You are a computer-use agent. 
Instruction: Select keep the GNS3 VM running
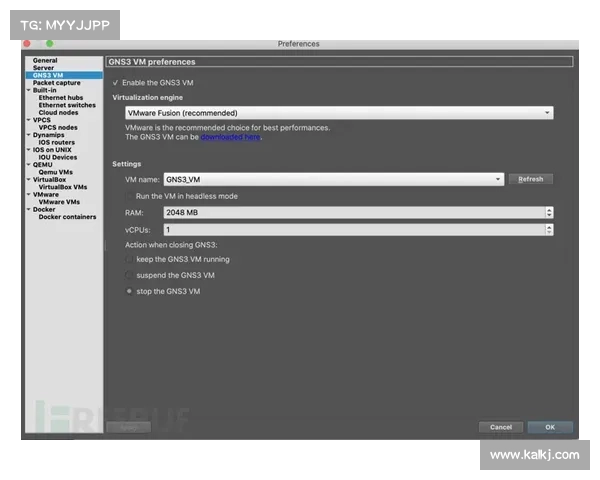(x=129, y=260)
